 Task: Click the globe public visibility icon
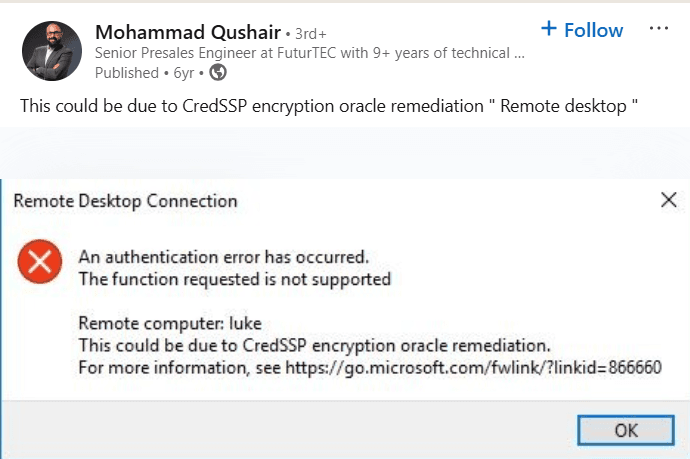(218, 72)
